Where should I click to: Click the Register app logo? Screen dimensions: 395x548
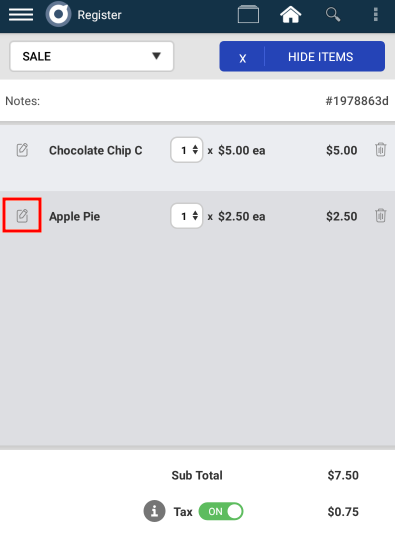click(58, 14)
